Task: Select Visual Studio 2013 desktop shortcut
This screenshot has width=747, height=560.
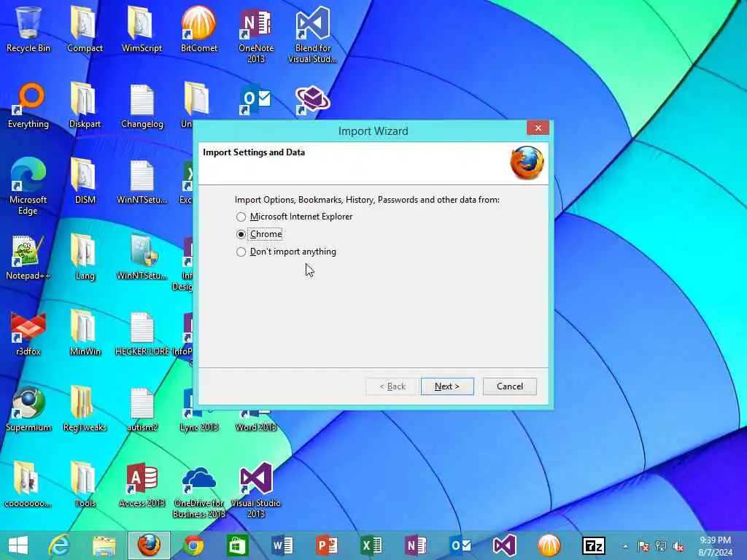Action: point(256,491)
